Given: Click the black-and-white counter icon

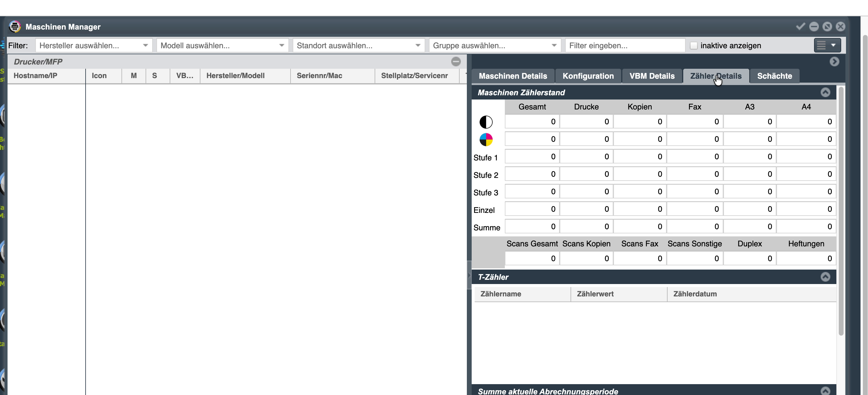Looking at the screenshot, I should click(x=486, y=122).
